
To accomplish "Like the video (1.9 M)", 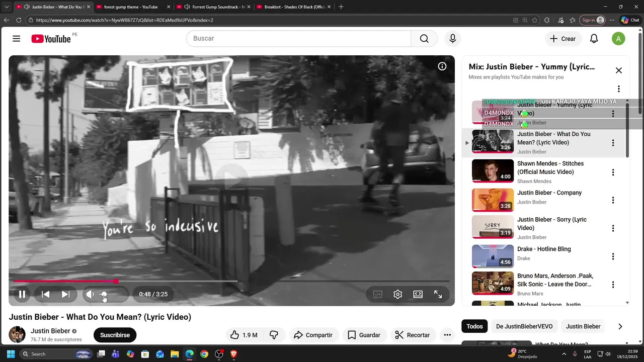I will pos(244,335).
